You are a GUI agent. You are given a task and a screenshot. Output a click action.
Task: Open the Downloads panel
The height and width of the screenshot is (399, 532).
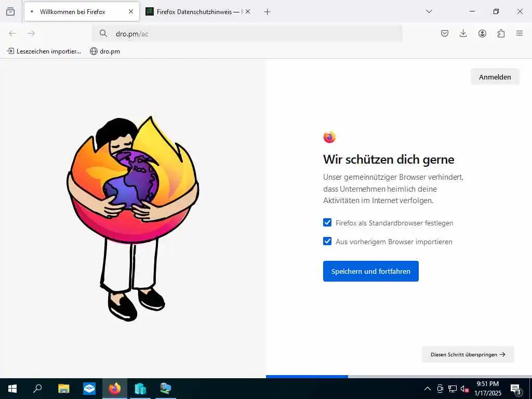[x=463, y=33]
